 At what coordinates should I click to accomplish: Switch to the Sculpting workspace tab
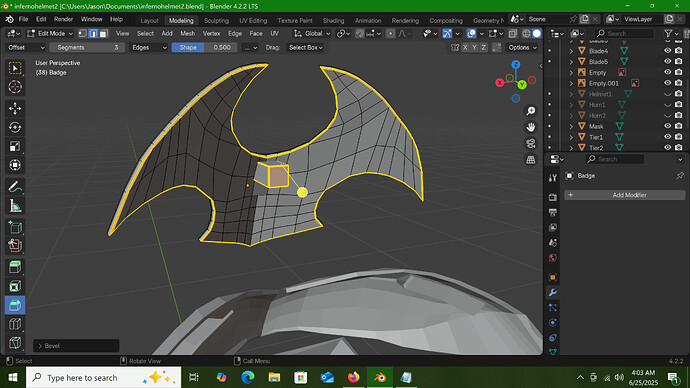click(216, 21)
